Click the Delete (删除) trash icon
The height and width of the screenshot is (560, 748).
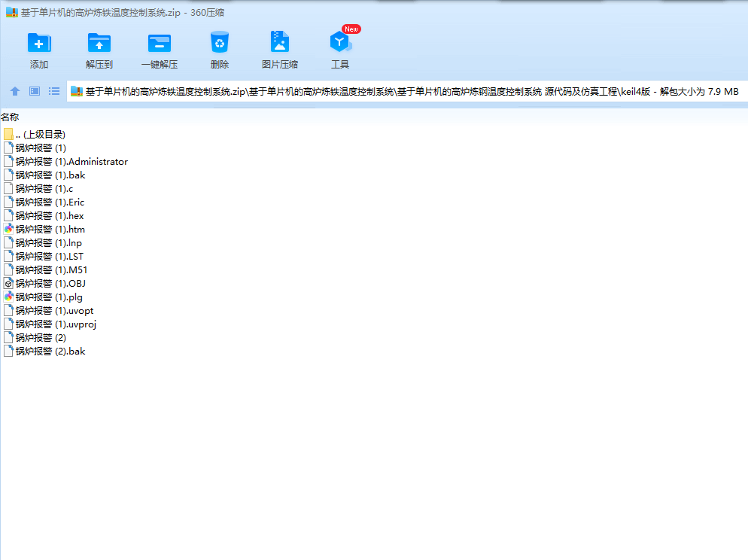pyautogui.click(x=220, y=42)
